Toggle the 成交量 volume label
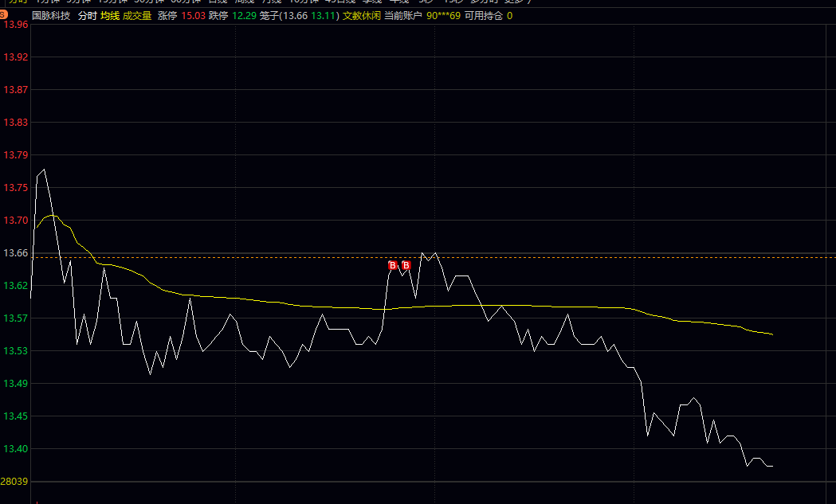The height and width of the screenshot is (504, 836). point(137,15)
